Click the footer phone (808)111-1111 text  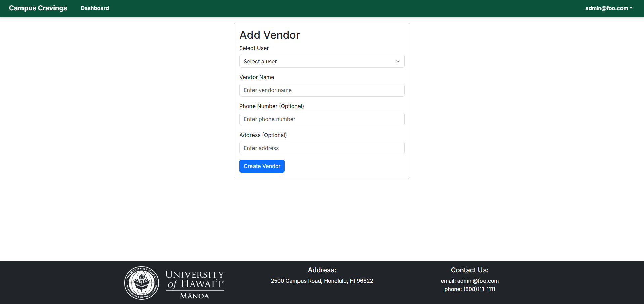(x=469, y=289)
